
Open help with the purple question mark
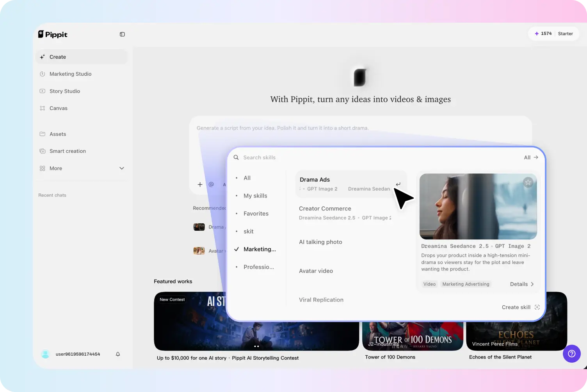(572, 354)
